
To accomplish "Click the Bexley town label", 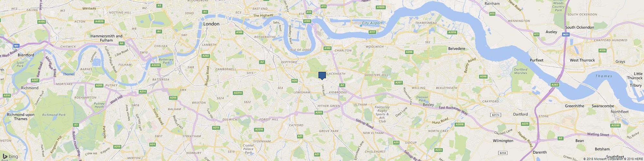I will coord(428,105).
